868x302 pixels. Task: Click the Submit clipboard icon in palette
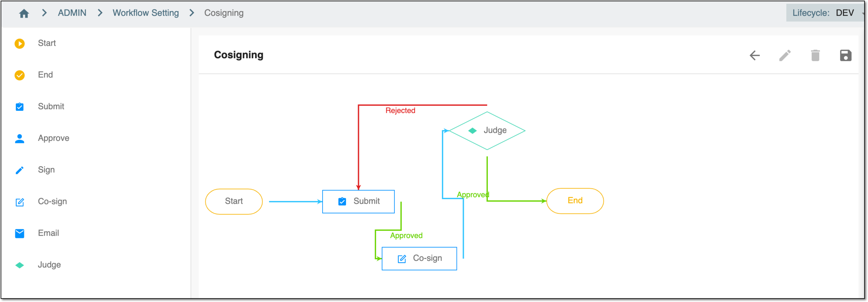tap(20, 107)
